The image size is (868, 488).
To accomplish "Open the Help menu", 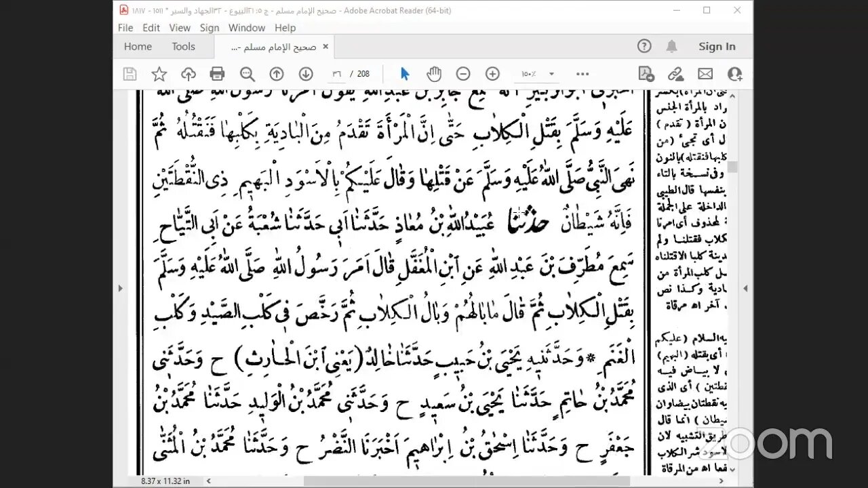I will click(x=285, y=28).
